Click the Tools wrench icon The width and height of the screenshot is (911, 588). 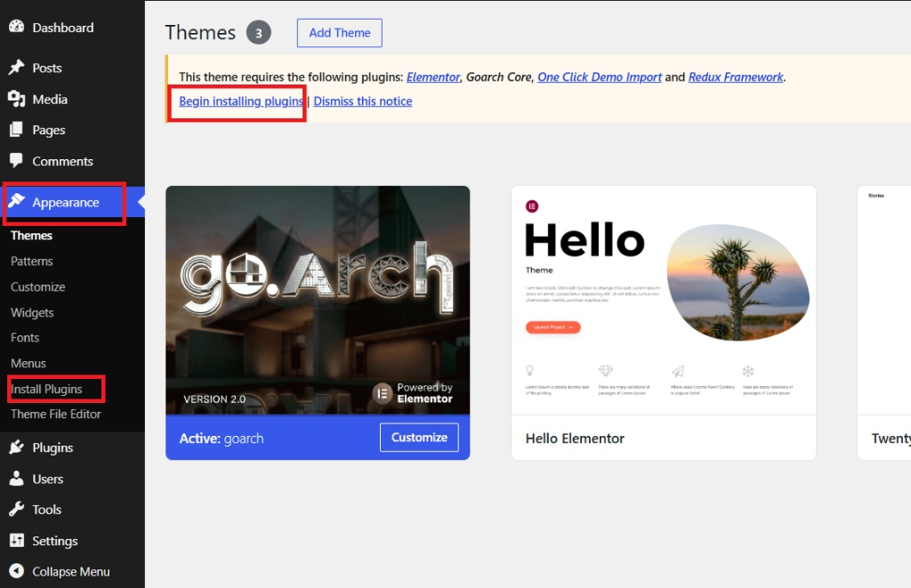(x=16, y=509)
